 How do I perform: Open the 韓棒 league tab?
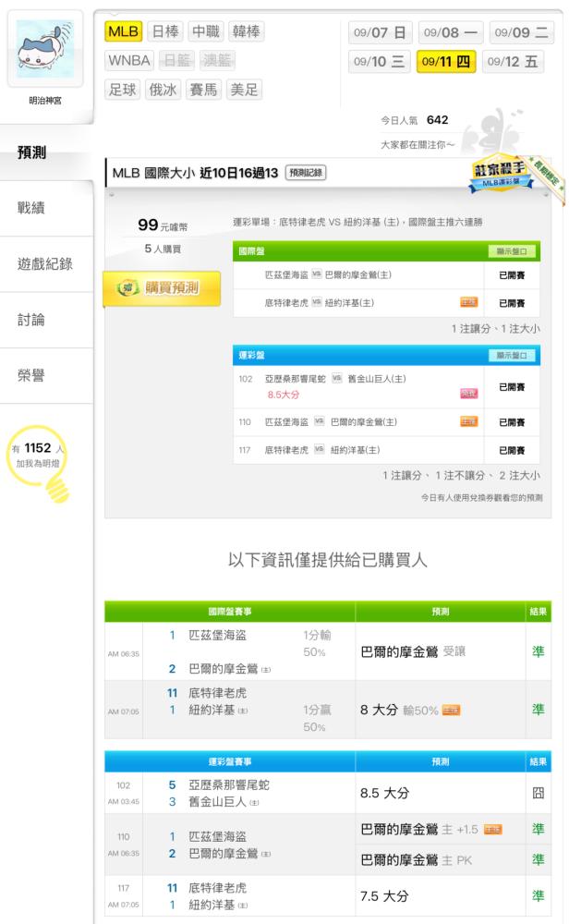coord(247,31)
